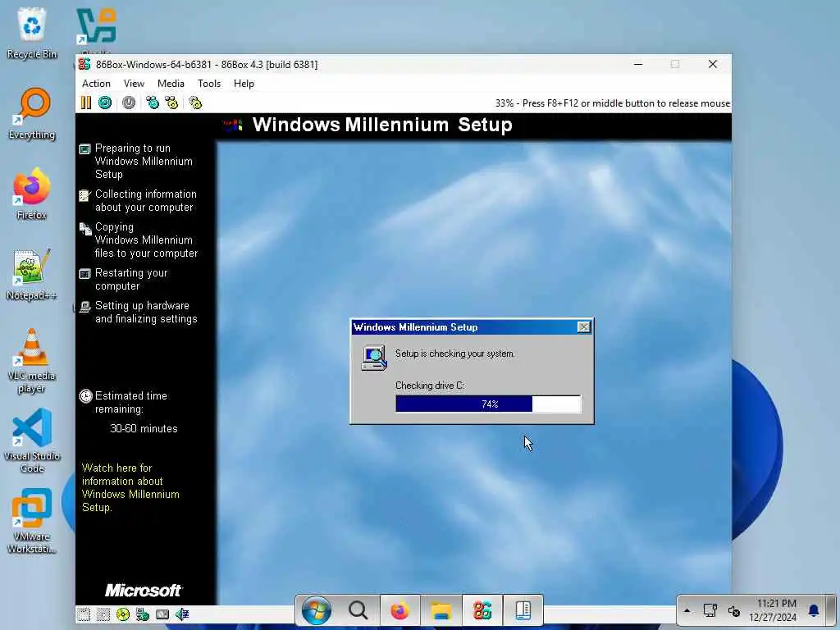Click the 'Checking drive C:' label
This screenshot has width=840, height=630.
(x=430, y=386)
